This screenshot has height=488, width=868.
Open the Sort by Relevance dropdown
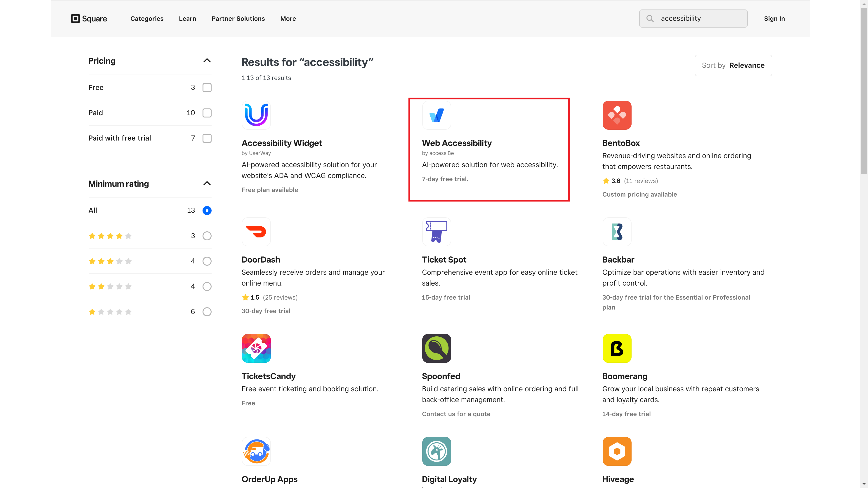733,65
